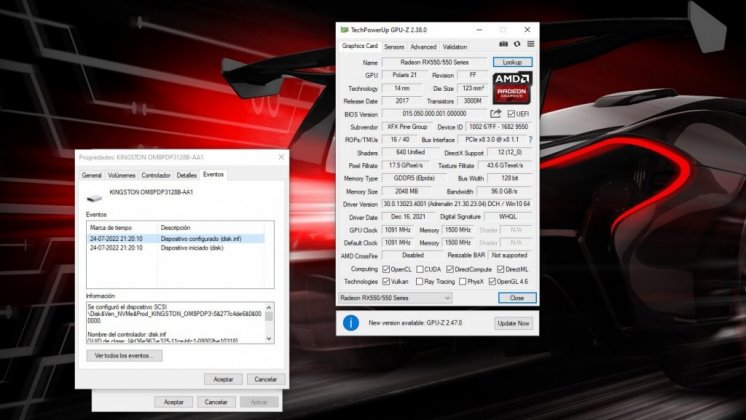Viewport: 746px width, 420px height.
Task: Click the Bandwidth 96.0 GB/s field
Action: 504,191
